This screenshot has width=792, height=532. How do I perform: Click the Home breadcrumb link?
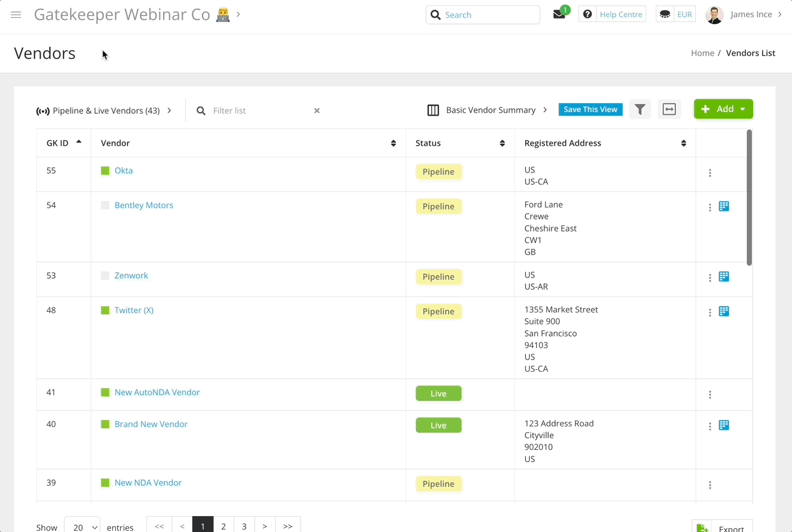click(702, 53)
